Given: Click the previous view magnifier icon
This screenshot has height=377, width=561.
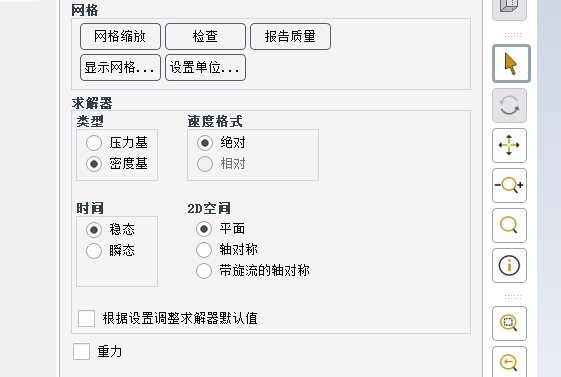Looking at the screenshot, I should tap(509, 362).
